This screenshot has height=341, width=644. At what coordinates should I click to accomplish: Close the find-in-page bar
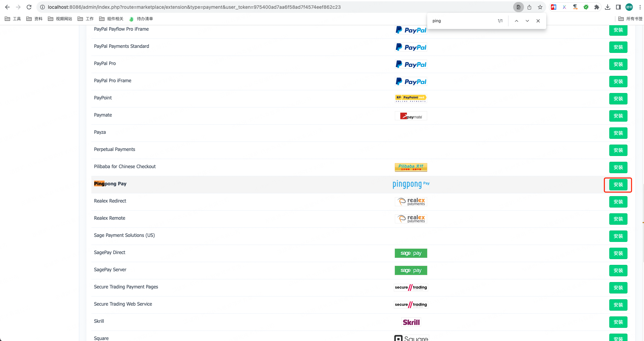pos(538,21)
